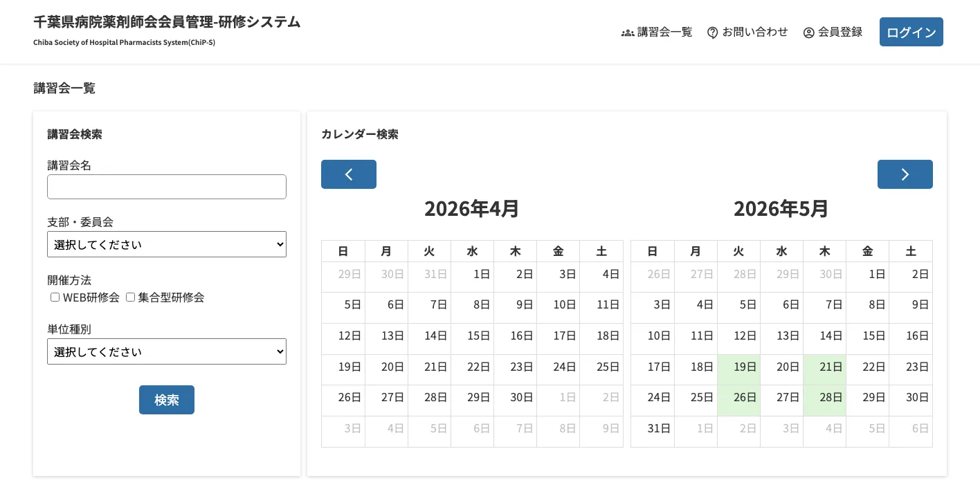
Task: Go to previous month with left chevron
Action: point(349,174)
